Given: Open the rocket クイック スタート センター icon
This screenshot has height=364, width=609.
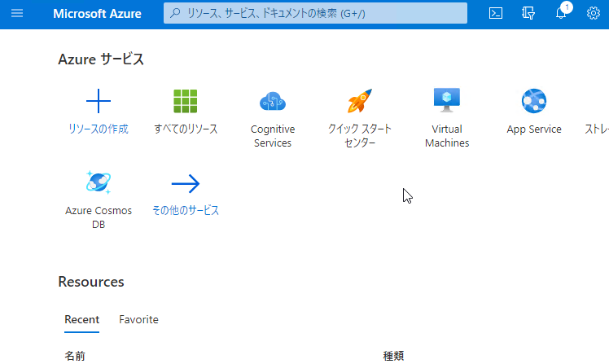Looking at the screenshot, I should (x=360, y=101).
